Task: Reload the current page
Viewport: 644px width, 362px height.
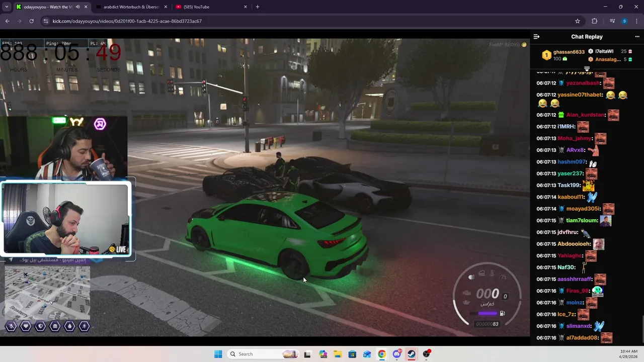Action: point(31,21)
